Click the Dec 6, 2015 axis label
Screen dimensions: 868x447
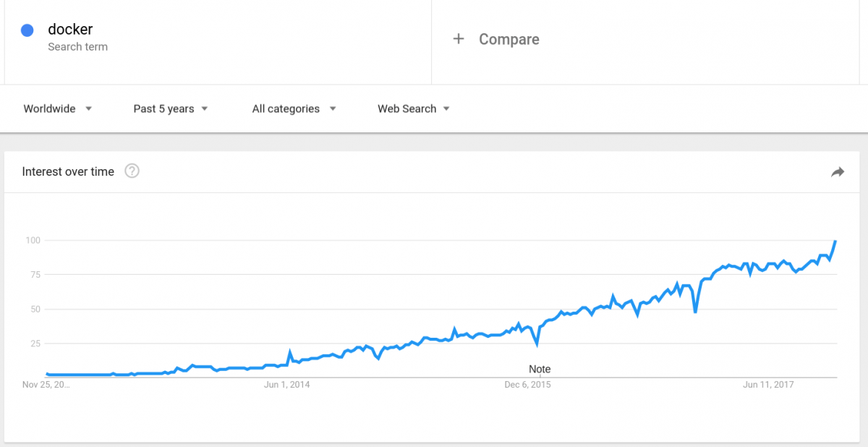(529, 385)
